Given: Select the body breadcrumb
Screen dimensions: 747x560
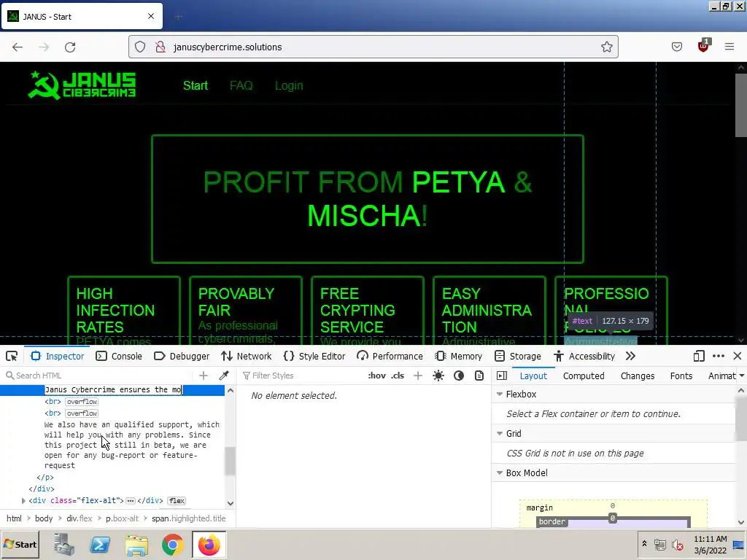Looking at the screenshot, I should pyautogui.click(x=44, y=518).
